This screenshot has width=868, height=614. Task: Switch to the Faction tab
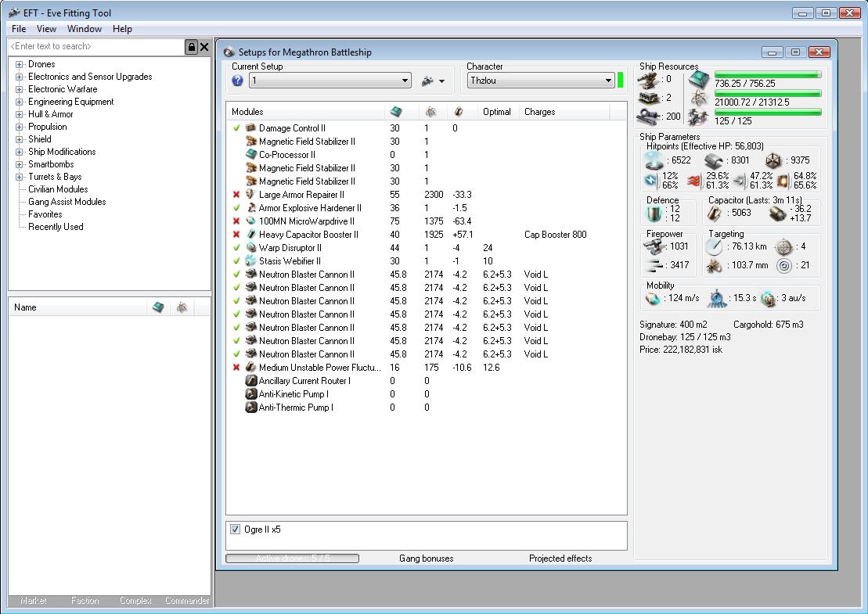(85, 601)
